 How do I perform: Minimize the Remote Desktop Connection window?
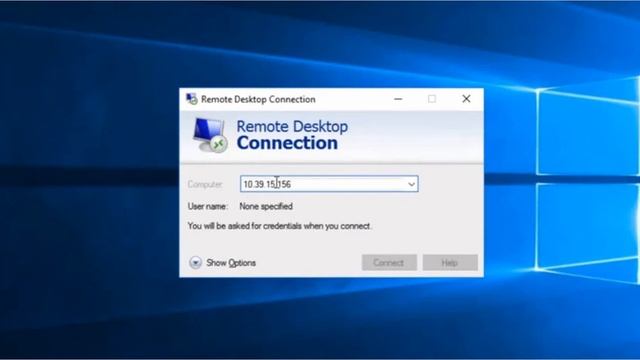tap(398, 99)
